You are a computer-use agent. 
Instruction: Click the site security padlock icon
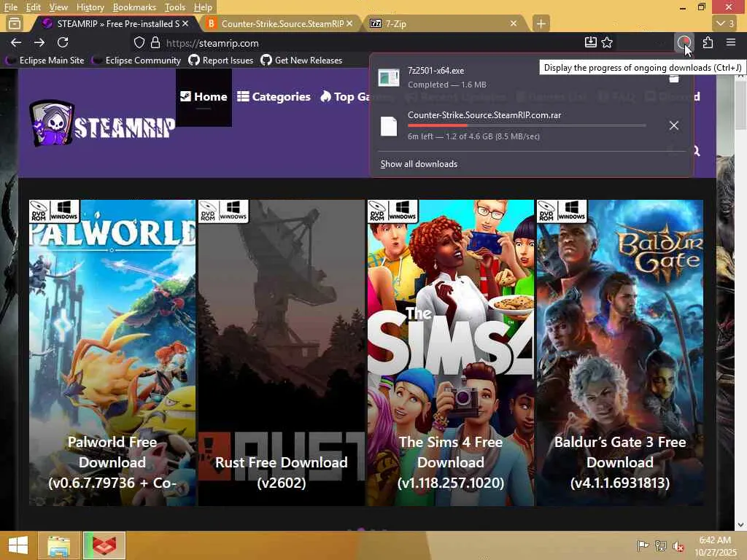[155, 43]
